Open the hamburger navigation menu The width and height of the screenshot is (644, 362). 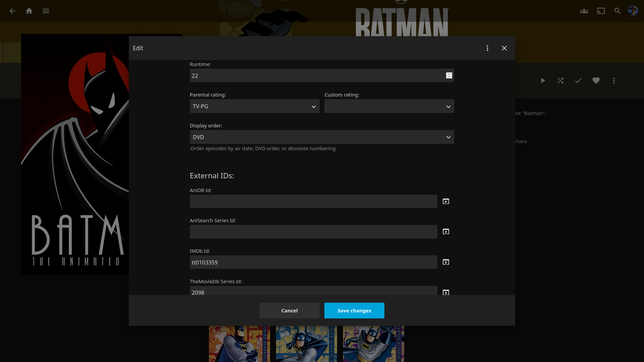point(46,11)
